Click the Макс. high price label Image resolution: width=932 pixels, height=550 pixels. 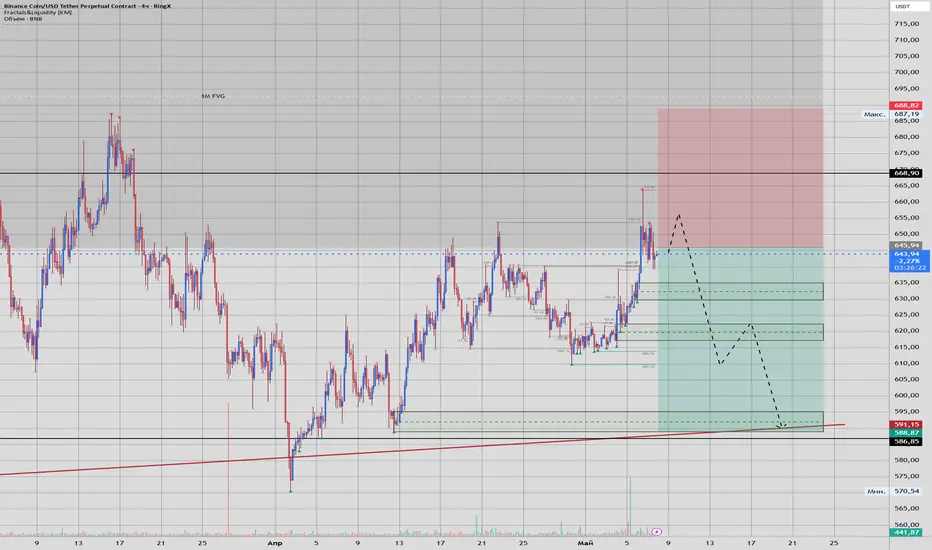point(875,114)
